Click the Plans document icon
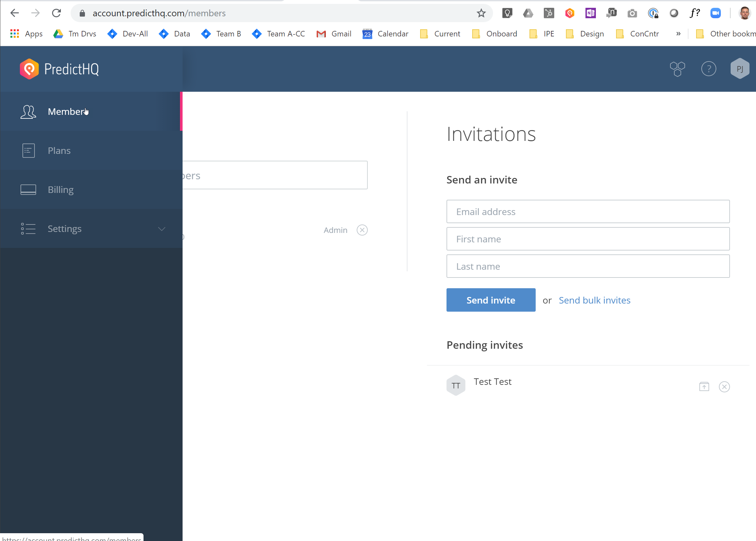Screen dimensions: 756x541 pyautogui.click(x=28, y=151)
